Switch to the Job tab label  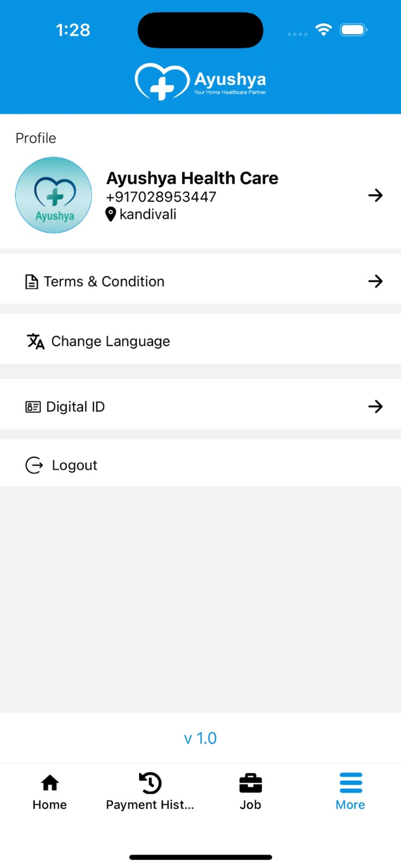point(250,805)
